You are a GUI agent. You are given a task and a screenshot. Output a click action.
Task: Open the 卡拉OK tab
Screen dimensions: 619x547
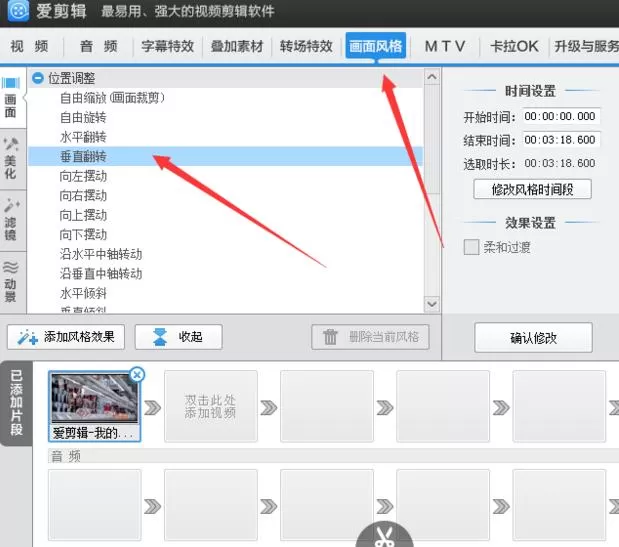(514, 47)
